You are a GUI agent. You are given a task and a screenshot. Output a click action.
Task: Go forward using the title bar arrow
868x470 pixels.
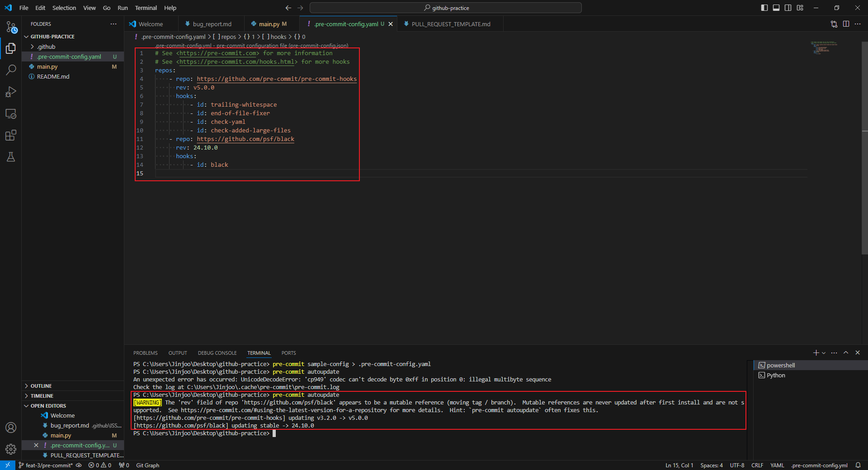click(300, 8)
